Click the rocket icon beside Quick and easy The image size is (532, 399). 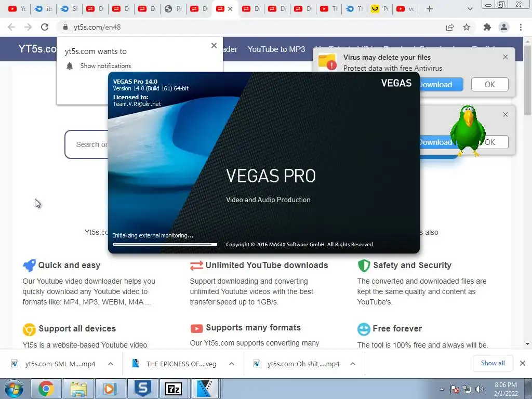(29, 265)
